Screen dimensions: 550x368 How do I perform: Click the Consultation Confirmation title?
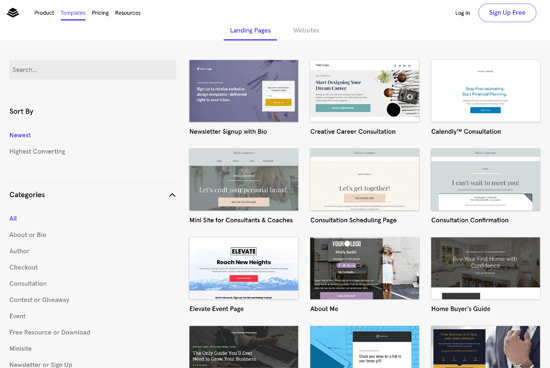[x=470, y=220]
